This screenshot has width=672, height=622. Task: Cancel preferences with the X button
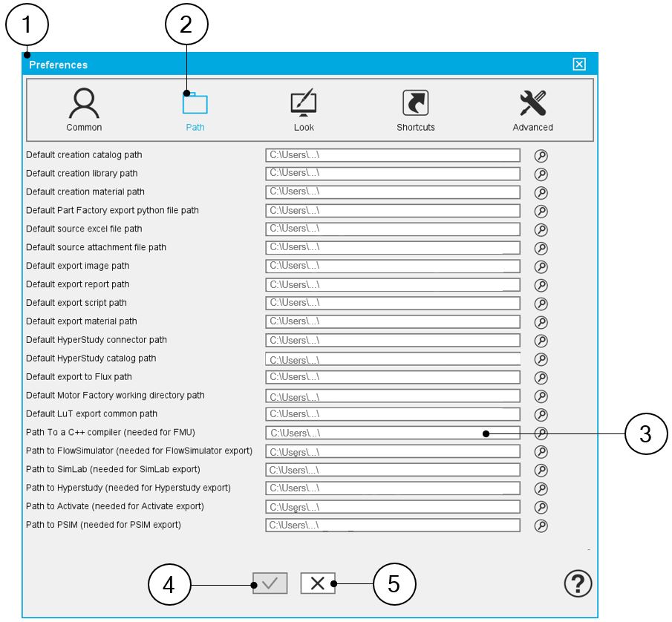coord(318,583)
